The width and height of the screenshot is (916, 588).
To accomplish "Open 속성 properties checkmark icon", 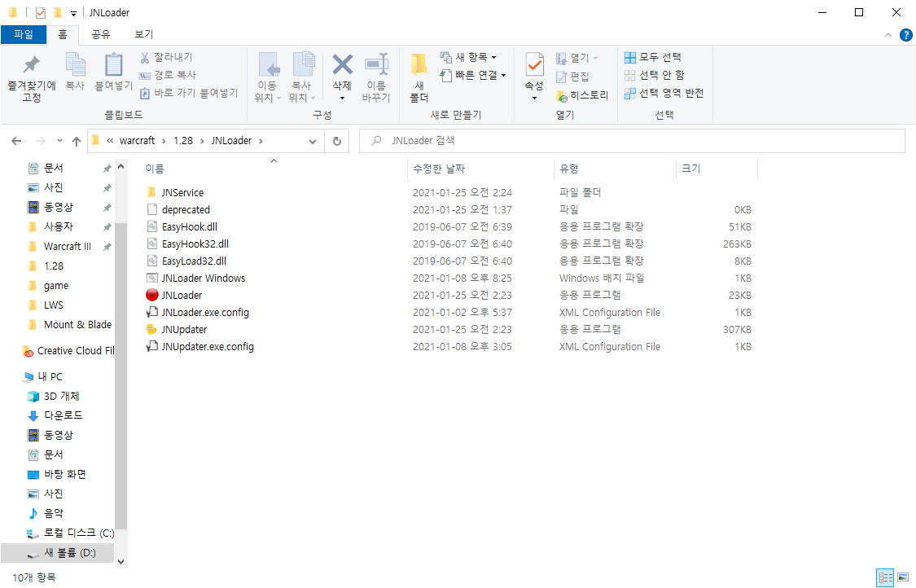I will coord(534,65).
